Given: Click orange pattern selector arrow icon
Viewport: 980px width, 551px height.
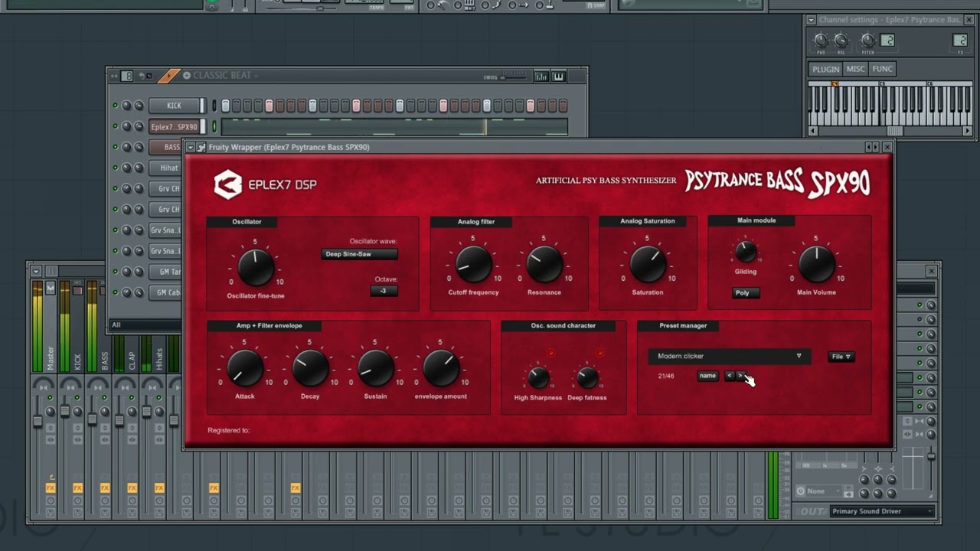Looking at the screenshot, I should tap(168, 76).
